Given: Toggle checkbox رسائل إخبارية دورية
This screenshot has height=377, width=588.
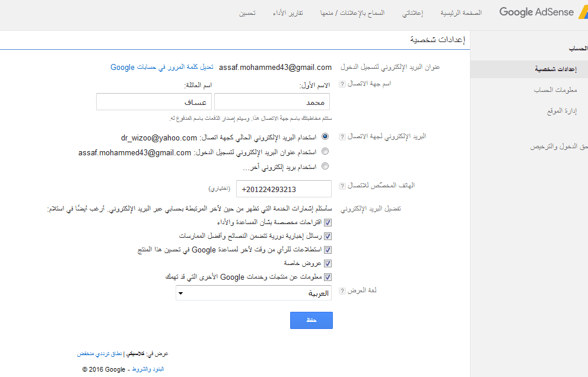Looking at the screenshot, I should click(328, 236).
